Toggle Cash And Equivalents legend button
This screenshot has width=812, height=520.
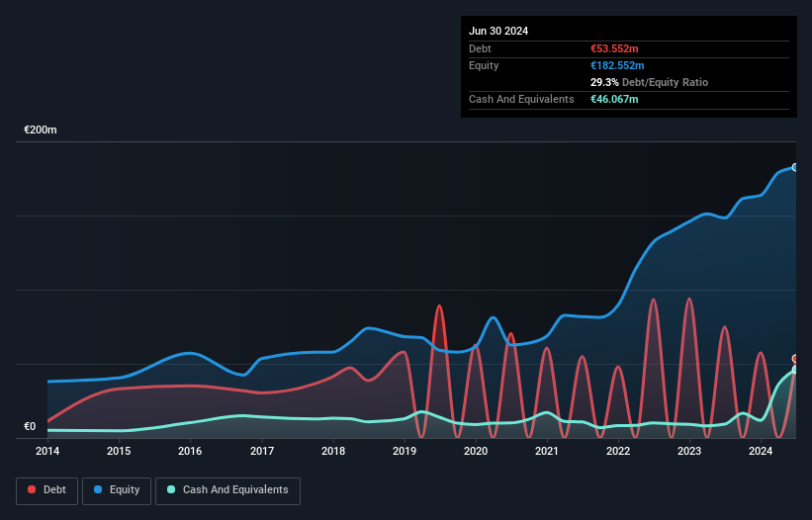pyautogui.click(x=227, y=490)
